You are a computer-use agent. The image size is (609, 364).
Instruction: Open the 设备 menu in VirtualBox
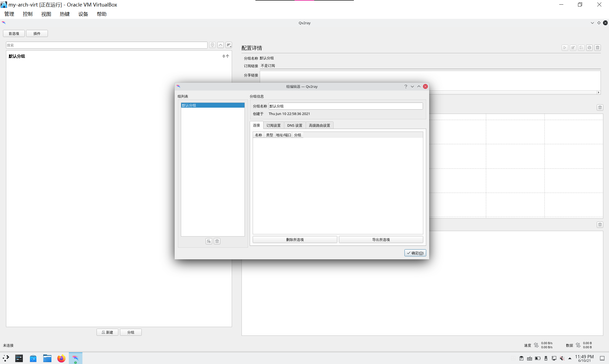pyautogui.click(x=83, y=14)
